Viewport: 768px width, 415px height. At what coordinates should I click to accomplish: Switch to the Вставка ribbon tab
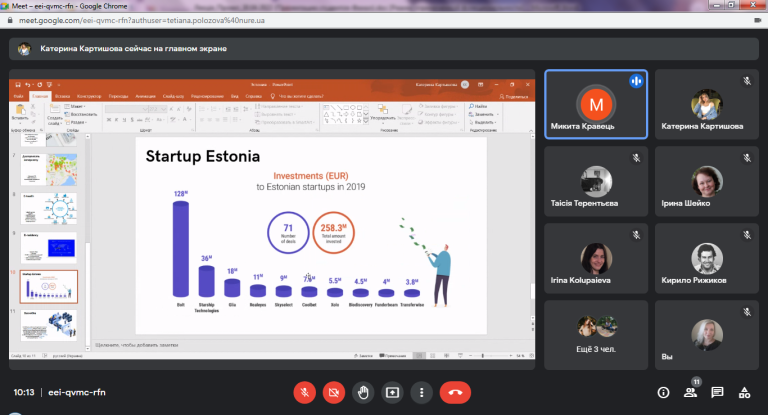click(62, 97)
